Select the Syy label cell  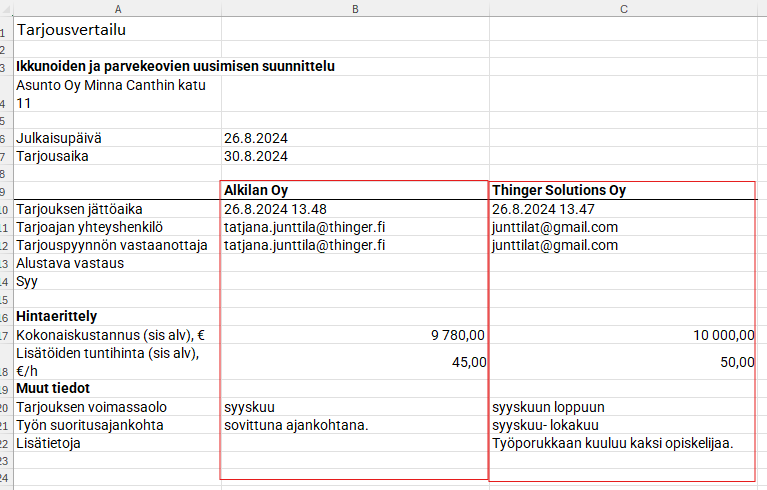[x=117, y=281]
